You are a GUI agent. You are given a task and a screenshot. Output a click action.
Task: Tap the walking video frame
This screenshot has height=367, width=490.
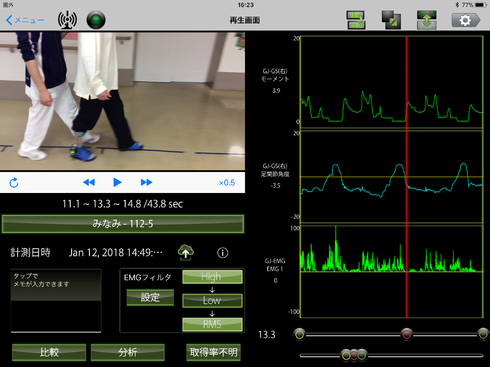122,101
